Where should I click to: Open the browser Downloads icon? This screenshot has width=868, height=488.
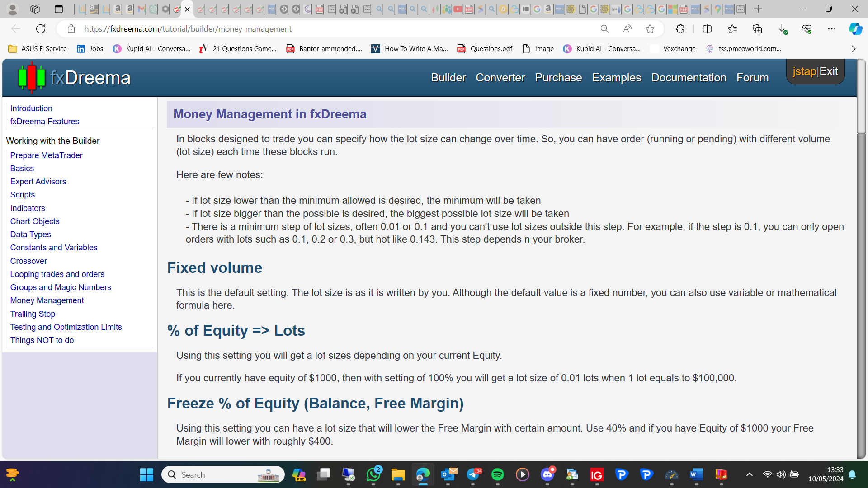pyautogui.click(x=783, y=29)
